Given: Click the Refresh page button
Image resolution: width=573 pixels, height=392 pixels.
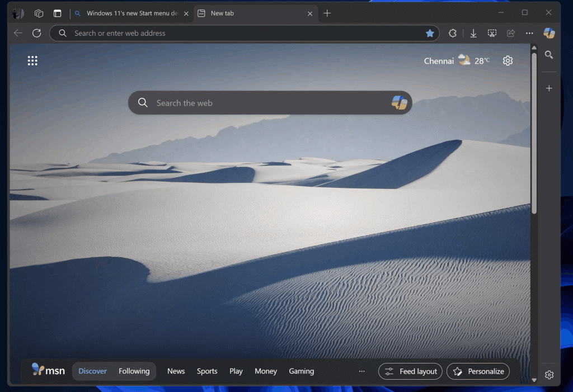Looking at the screenshot, I should 37,33.
